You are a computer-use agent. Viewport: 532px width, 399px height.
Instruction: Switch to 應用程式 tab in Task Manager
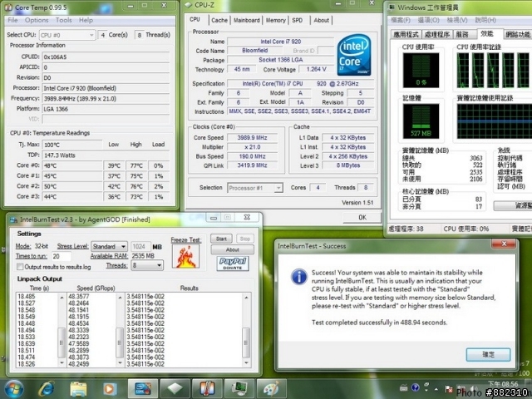point(406,34)
